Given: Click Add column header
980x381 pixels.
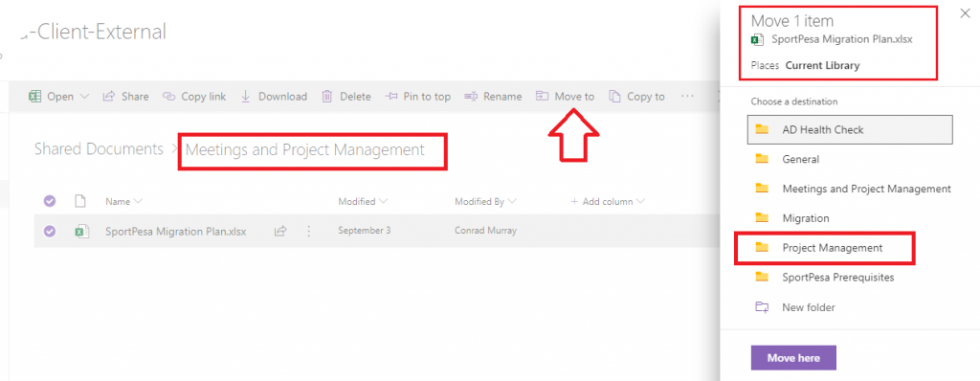Looking at the screenshot, I should 608,201.
